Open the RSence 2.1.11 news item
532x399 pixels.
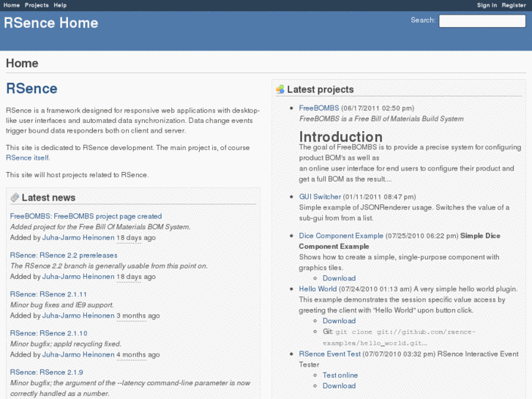pyautogui.click(x=48, y=294)
